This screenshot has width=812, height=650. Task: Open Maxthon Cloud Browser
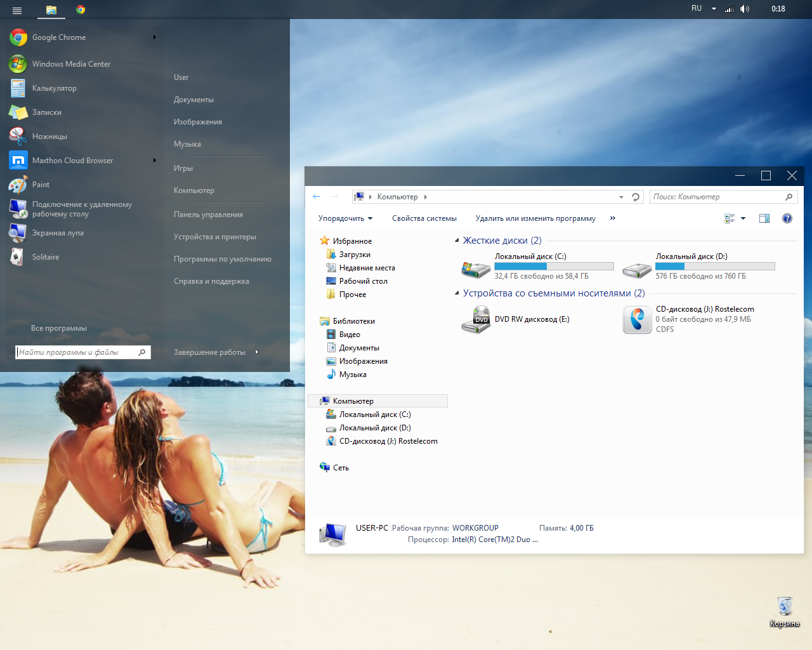[x=72, y=161]
